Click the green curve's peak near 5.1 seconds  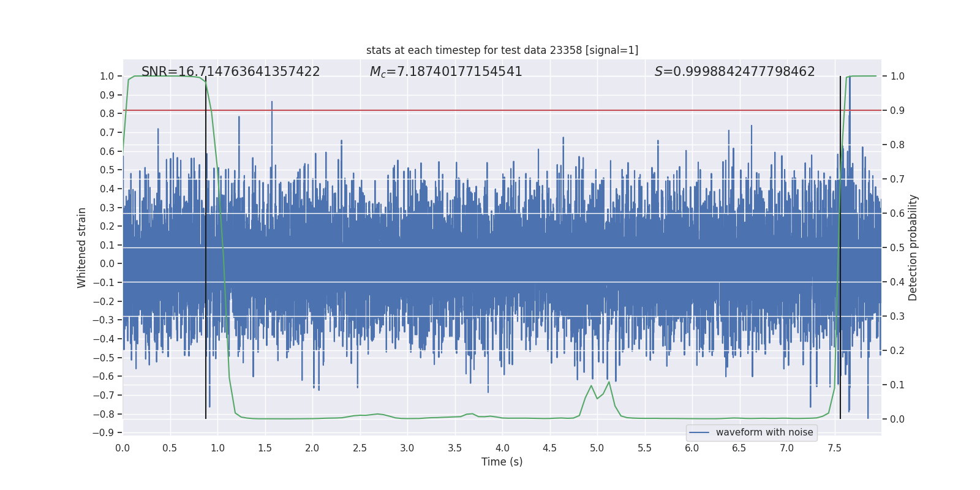tap(609, 382)
